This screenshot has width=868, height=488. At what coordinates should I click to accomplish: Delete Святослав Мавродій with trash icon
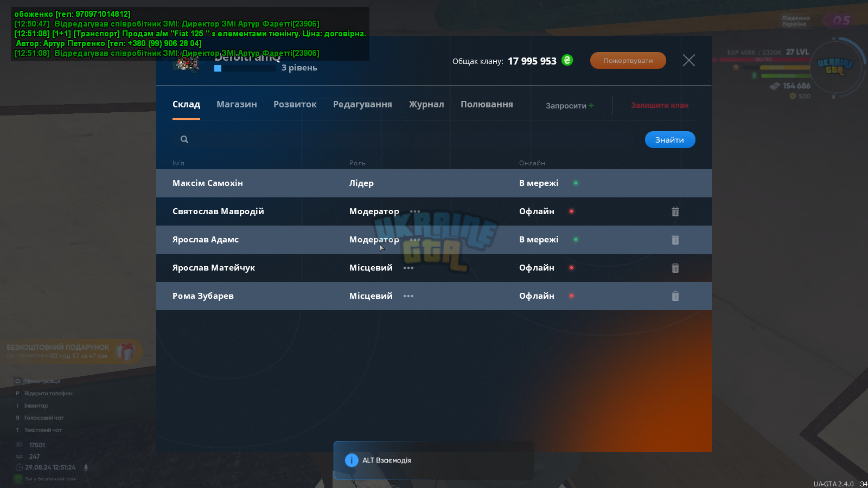[x=675, y=211]
